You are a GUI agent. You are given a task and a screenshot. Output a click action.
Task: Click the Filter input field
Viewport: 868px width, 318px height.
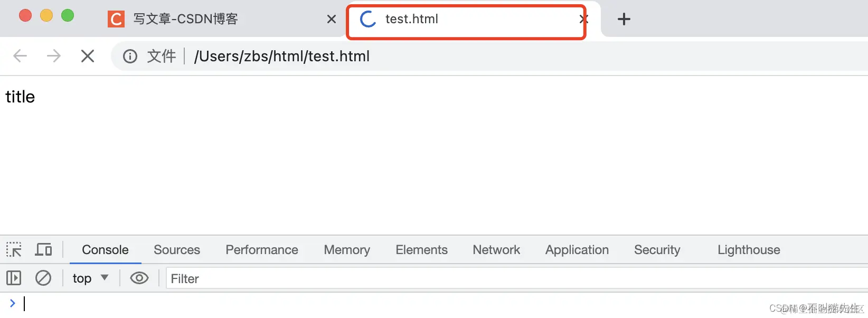[x=475, y=278]
